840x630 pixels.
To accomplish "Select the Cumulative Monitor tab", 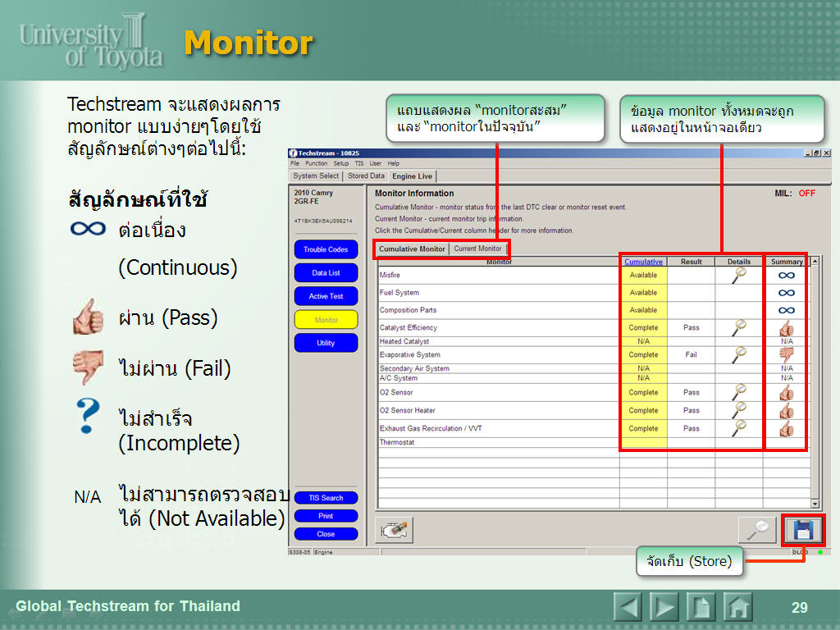I will point(412,249).
